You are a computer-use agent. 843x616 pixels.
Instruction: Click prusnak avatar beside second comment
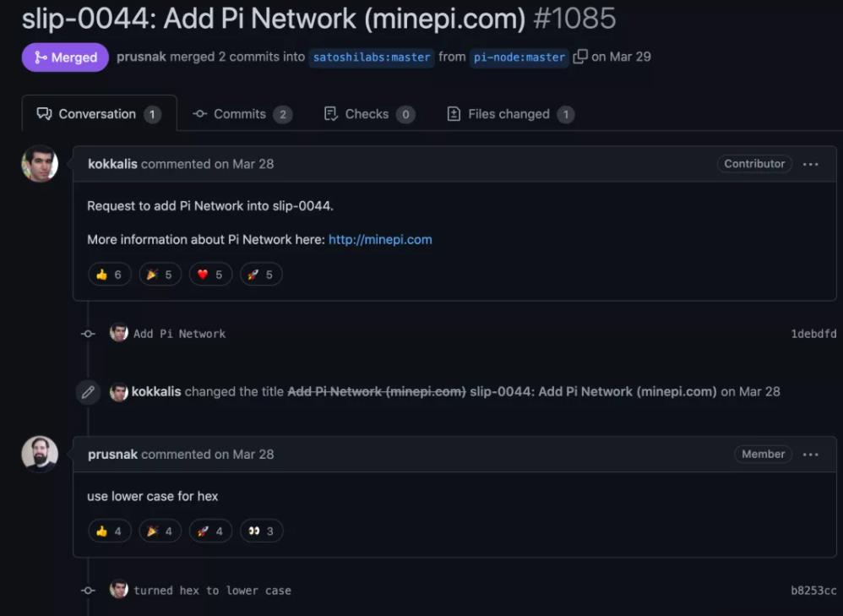tap(40, 454)
